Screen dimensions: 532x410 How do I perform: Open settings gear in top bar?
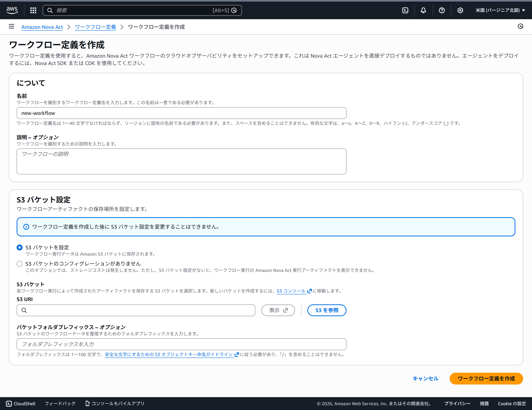460,10
